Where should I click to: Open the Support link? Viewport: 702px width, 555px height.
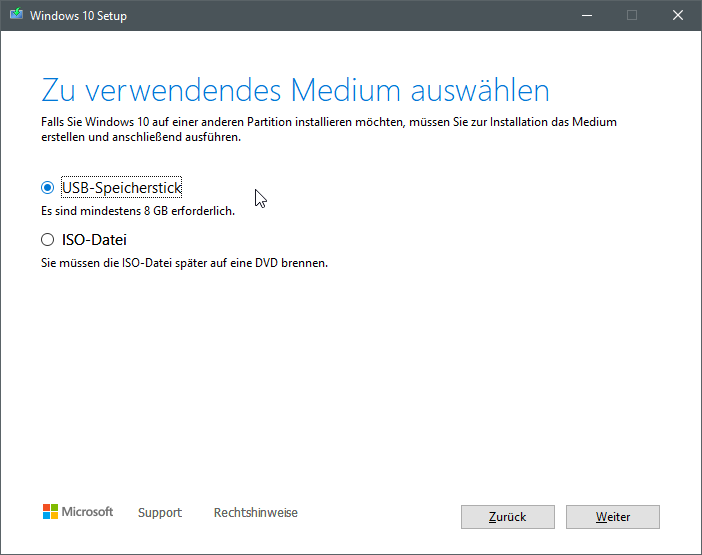tap(160, 513)
